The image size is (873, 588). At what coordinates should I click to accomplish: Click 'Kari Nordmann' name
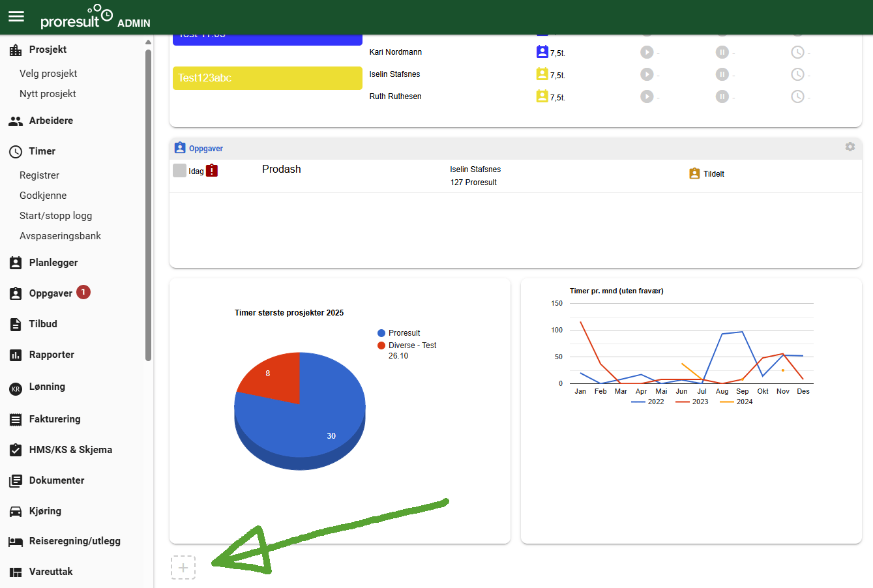tap(395, 52)
